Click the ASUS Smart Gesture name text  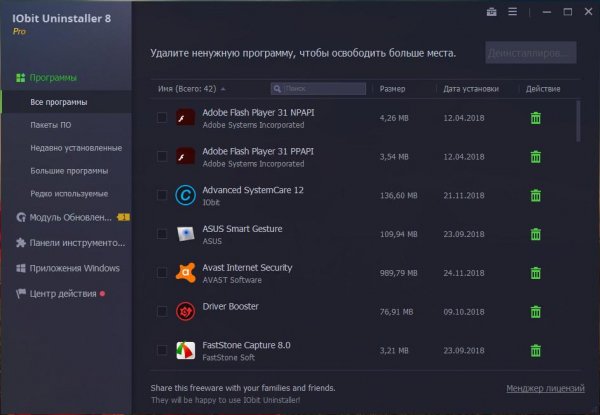pos(242,229)
